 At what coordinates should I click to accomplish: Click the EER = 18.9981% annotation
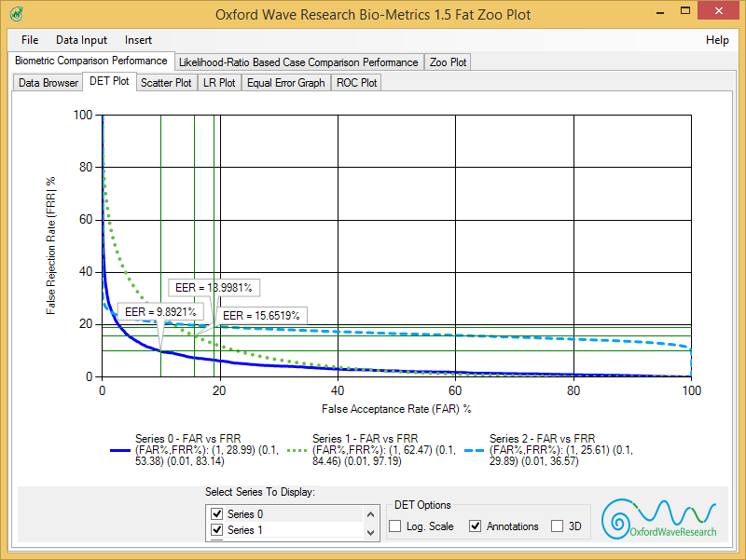coord(214,288)
